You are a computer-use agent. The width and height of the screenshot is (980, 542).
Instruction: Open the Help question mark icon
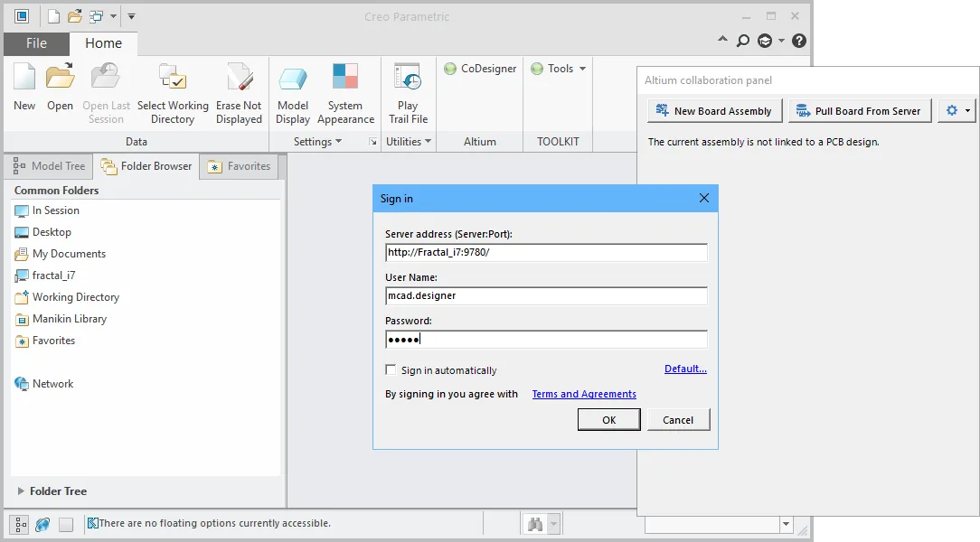point(799,42)
